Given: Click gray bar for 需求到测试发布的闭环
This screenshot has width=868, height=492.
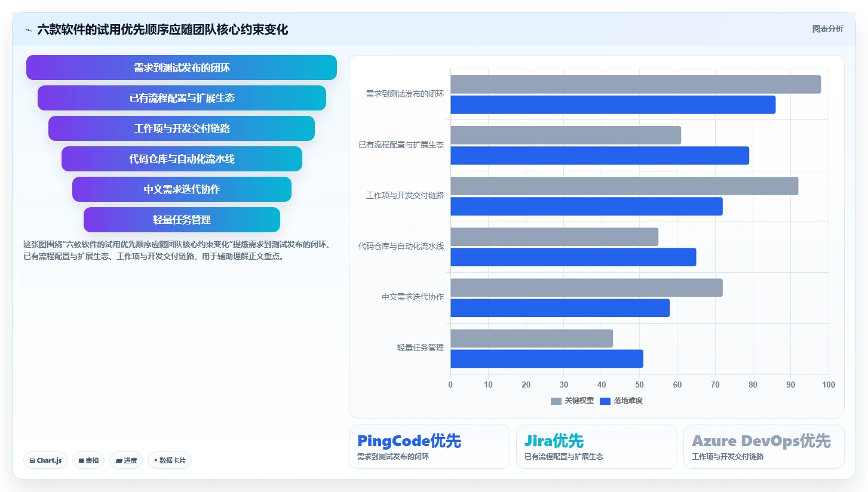Looking at the screenshot, I should 636,84.
